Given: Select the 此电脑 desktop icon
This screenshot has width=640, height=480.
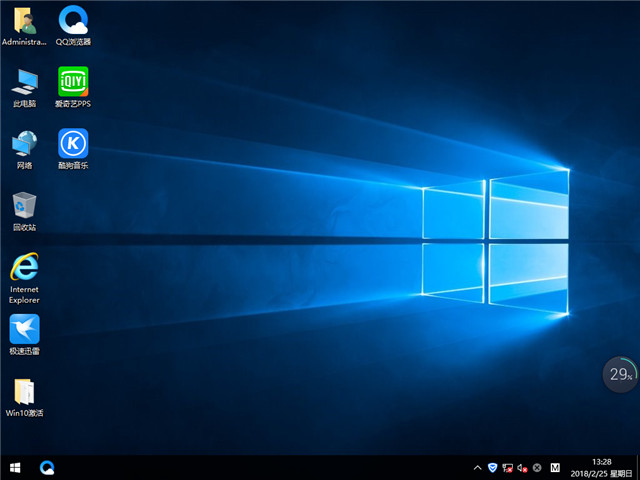Looking at the screenshot, I should pos(24,87).
